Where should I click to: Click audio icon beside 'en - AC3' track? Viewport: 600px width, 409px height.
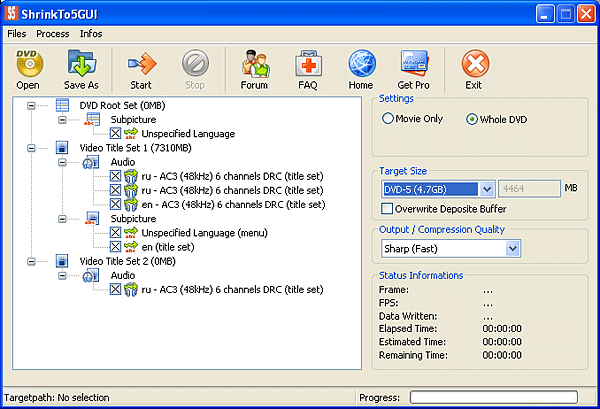(x=130, y=204)
